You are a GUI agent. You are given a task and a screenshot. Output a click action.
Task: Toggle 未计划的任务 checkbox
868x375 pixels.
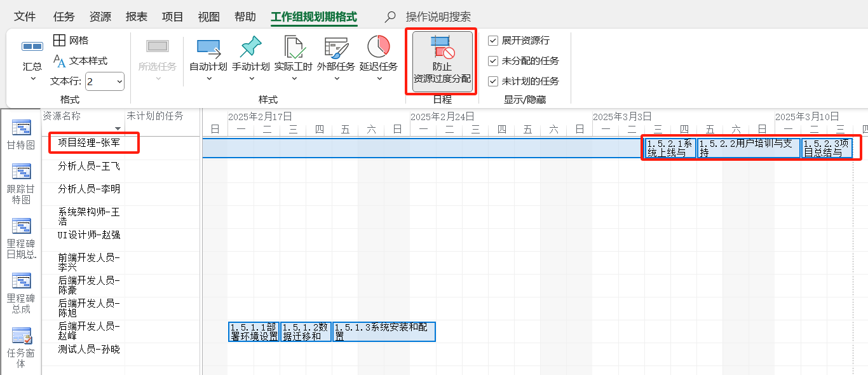(493, 81)
